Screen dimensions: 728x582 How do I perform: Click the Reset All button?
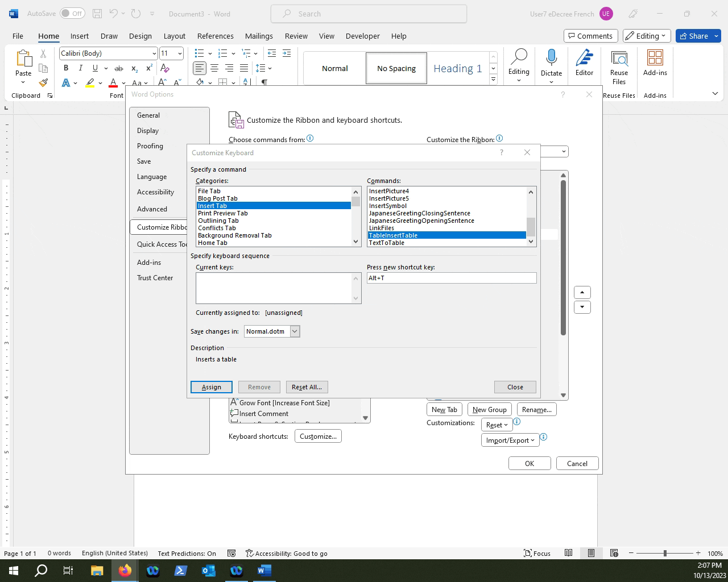coord(307,386)
